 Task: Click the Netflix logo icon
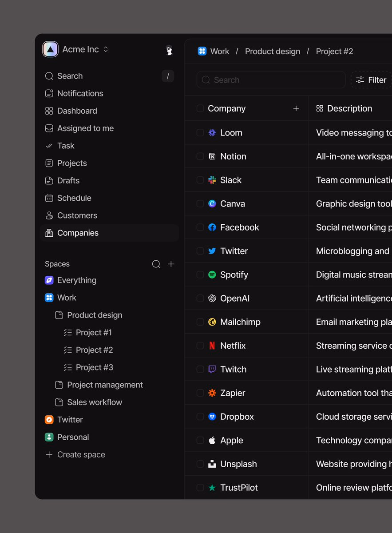[212, 346]
